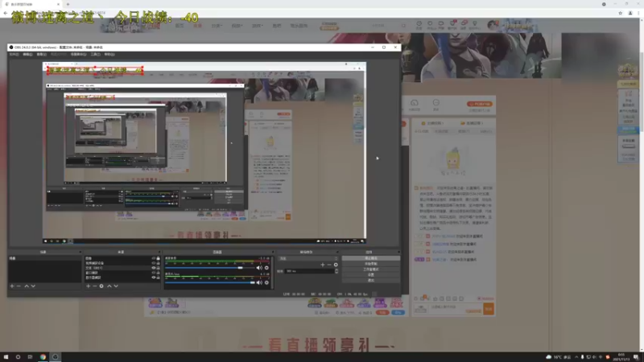The image size is (644, 362).
Task: Open user avatar in Douyu header
Action: point(493,25)
